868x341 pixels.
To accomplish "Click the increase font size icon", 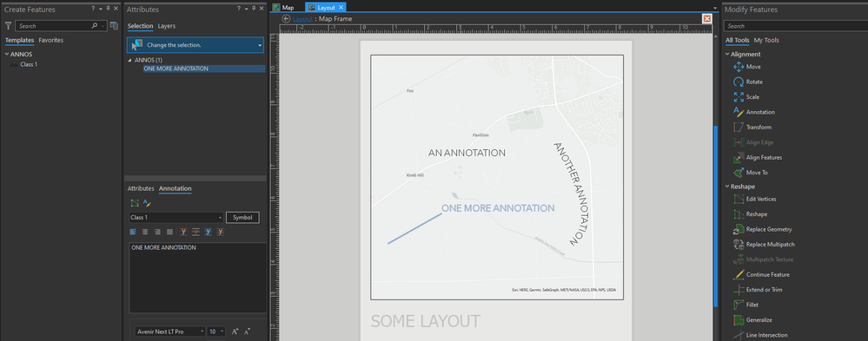I will click(x=235, y=331).
